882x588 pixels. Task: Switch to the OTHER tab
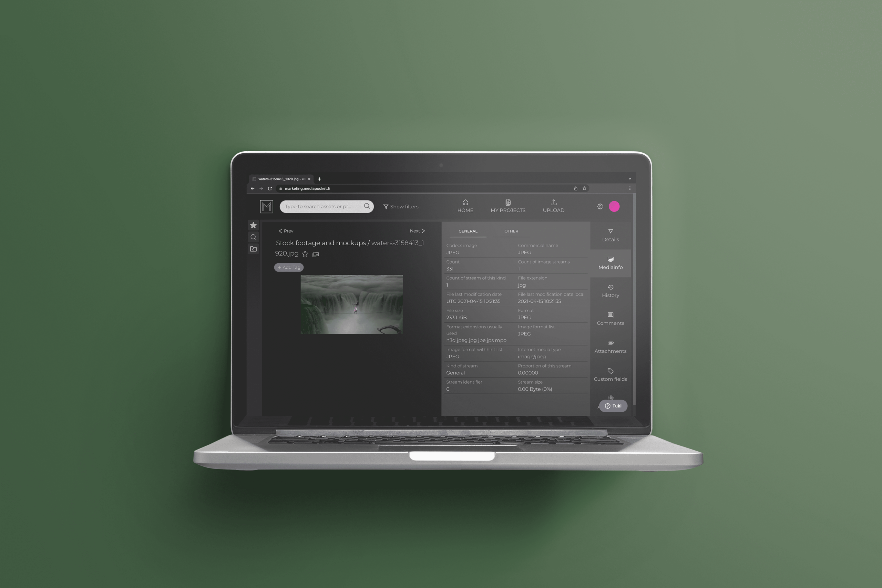coord(511,230)
